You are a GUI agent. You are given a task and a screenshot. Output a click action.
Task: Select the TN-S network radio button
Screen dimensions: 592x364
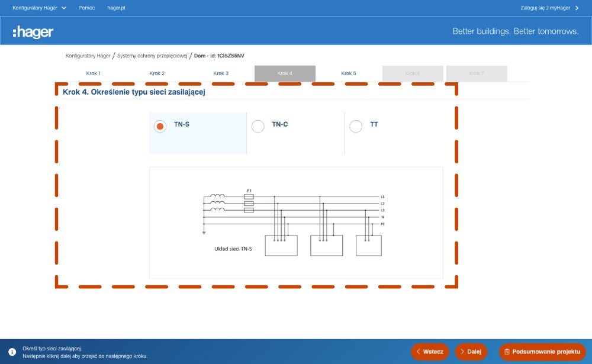click(160, 126)
